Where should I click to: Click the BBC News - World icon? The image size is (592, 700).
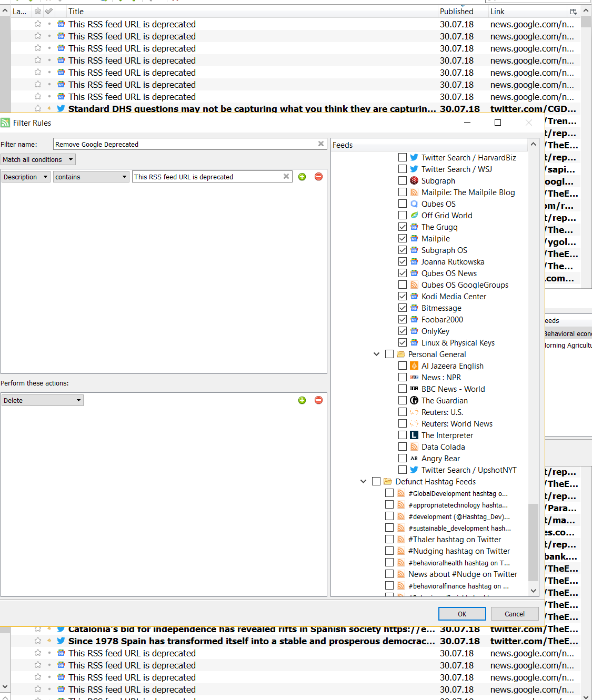pyautogui.click(x=414, y=389)
